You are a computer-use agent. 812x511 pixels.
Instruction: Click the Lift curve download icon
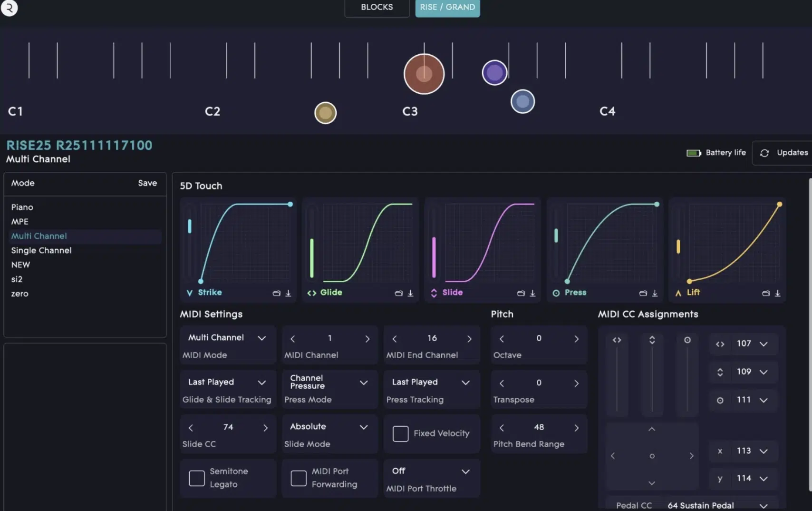[x=777, y=293]
